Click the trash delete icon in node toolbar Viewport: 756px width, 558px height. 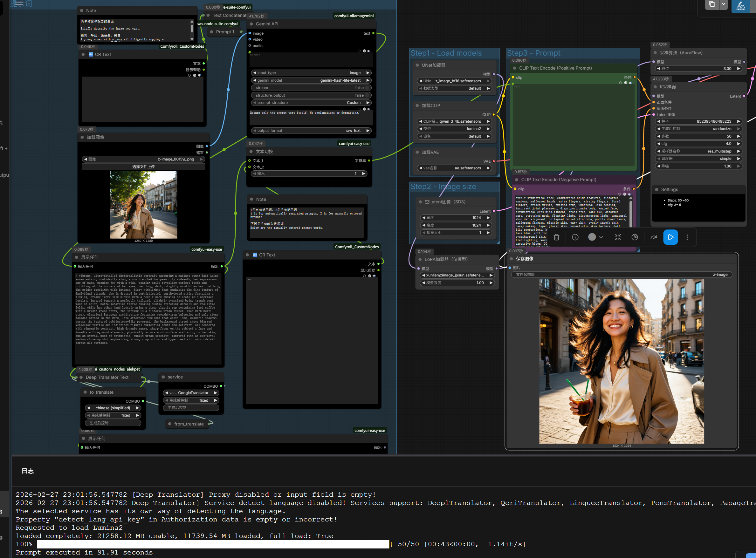[x=556, y=237]
